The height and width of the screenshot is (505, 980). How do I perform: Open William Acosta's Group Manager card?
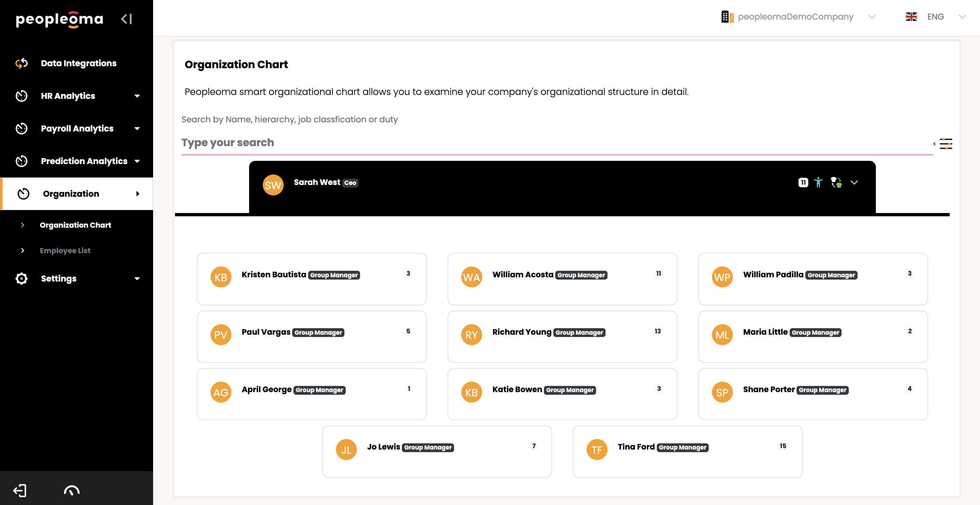tap(562, 279)
